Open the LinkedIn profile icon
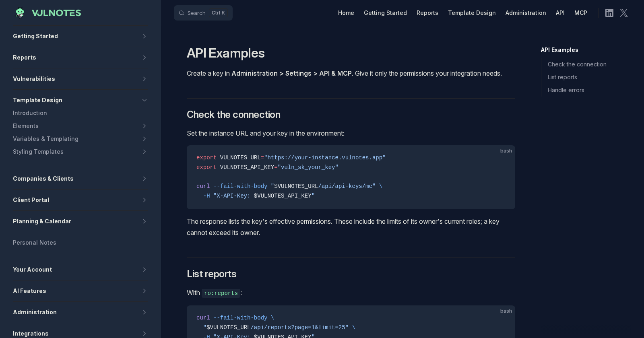This screenshot has width=644, height=338. click(x=609, y=13)
